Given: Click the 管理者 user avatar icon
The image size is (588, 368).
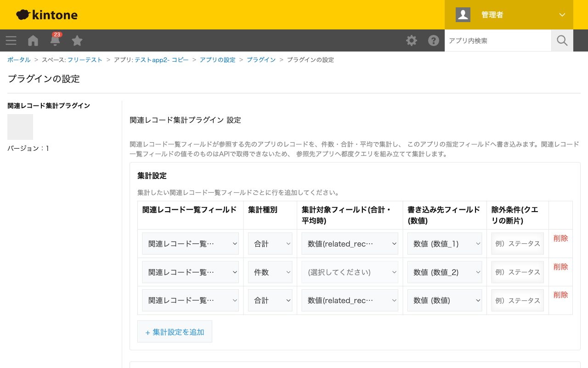Looking at the screenshot, I should (463, 15).
